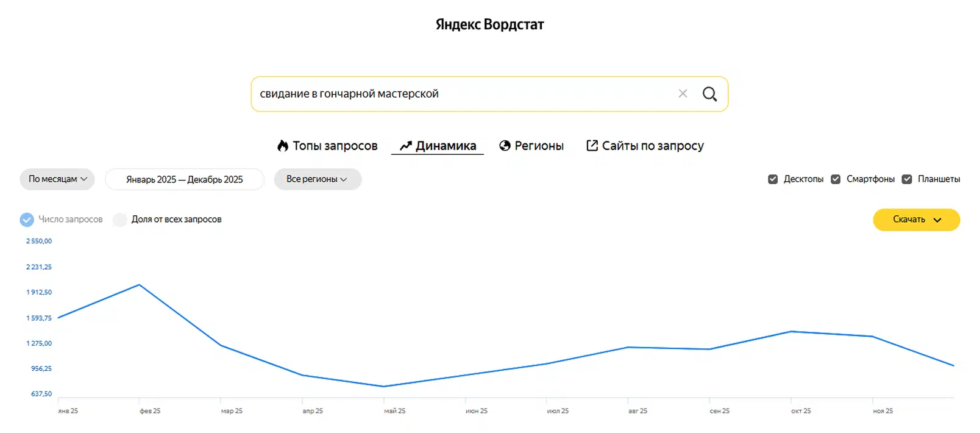Open the Сайты по запросу tab

point(645,146)
